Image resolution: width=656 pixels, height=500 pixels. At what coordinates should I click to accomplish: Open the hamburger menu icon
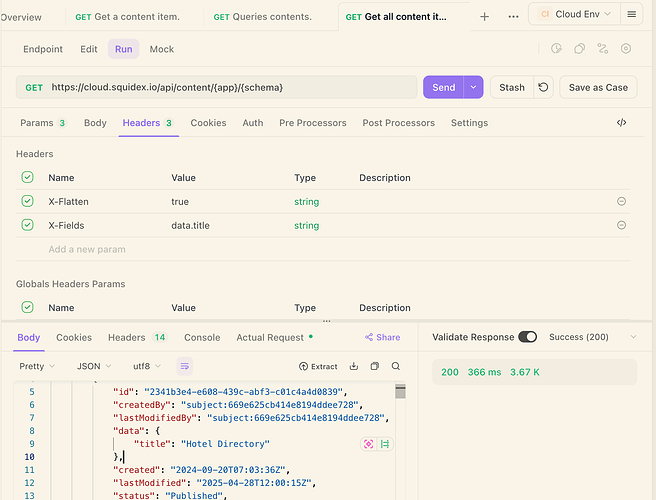click(x=632, y=14)
